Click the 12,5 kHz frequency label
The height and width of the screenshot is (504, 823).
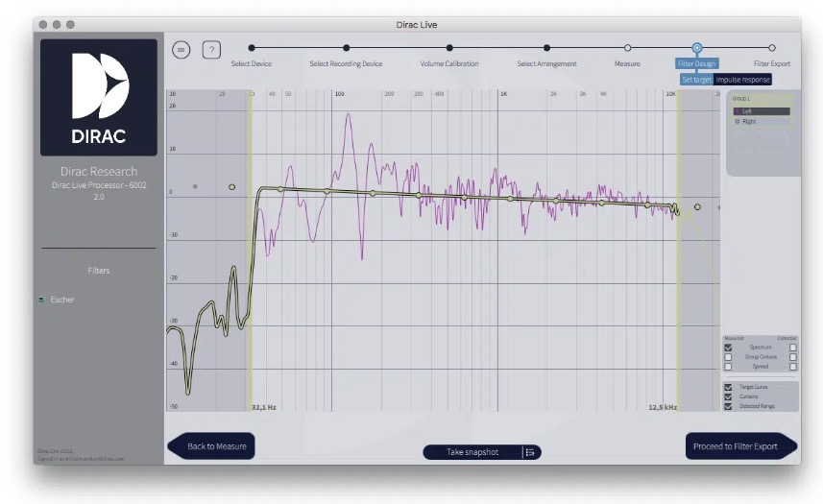click(x=663, y=407)
